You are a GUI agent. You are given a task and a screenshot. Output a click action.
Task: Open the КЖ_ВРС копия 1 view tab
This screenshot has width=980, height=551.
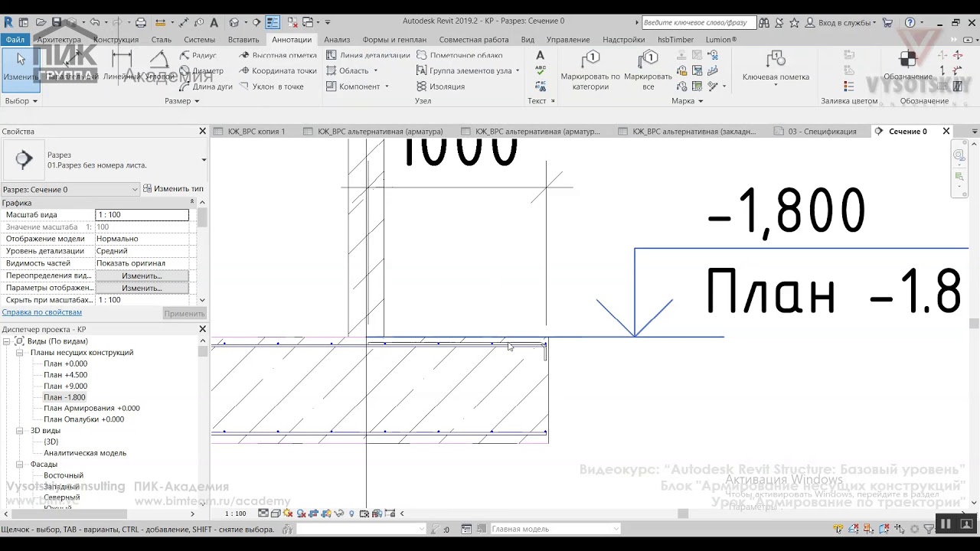coord(256,132)
